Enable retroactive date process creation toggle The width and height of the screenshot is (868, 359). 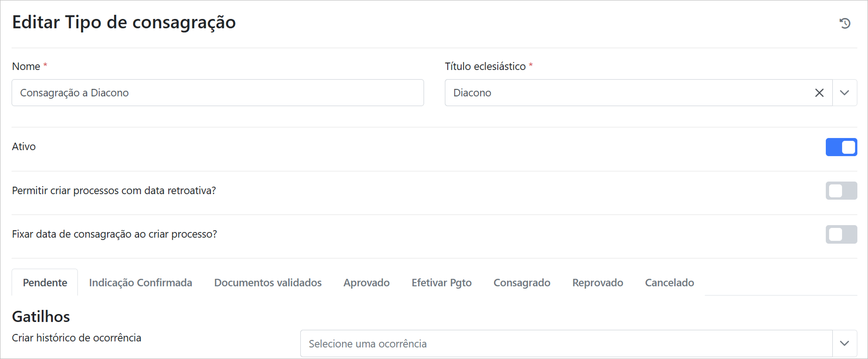pyautogui.click(x=841, y=191)
